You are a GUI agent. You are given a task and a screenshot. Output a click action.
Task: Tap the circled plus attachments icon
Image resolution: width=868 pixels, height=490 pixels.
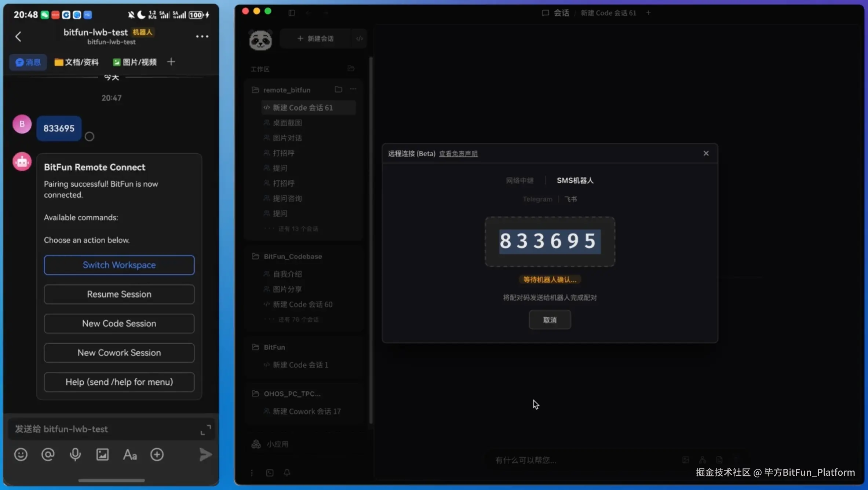click(157, 455)
